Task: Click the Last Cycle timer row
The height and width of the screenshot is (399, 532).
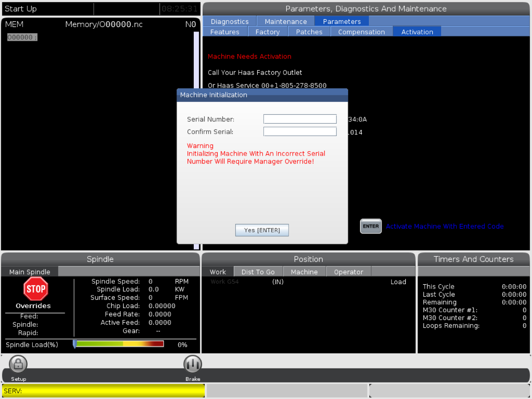Action: tap(475, 294)
